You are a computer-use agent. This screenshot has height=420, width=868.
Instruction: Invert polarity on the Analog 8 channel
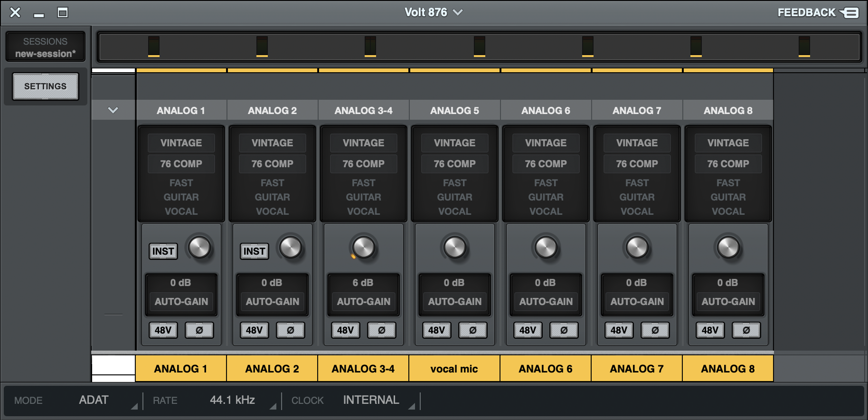click(x=746, y=330)
